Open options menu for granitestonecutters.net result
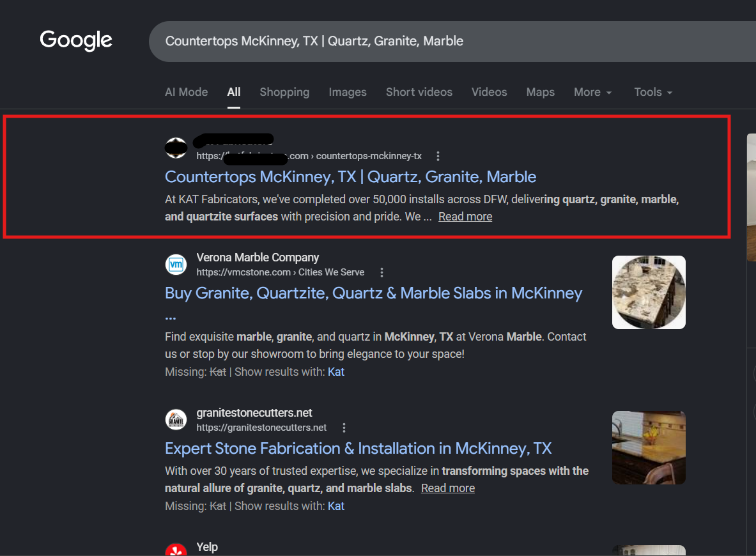 coord(344,428)
